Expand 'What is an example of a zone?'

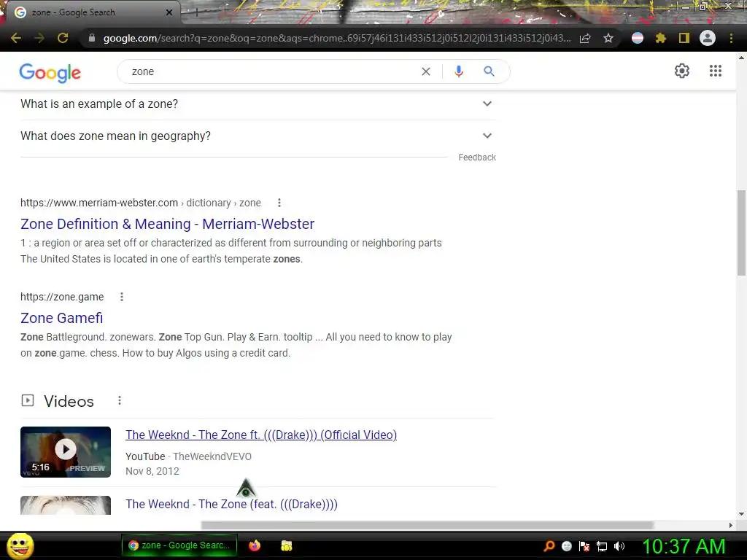258,104
